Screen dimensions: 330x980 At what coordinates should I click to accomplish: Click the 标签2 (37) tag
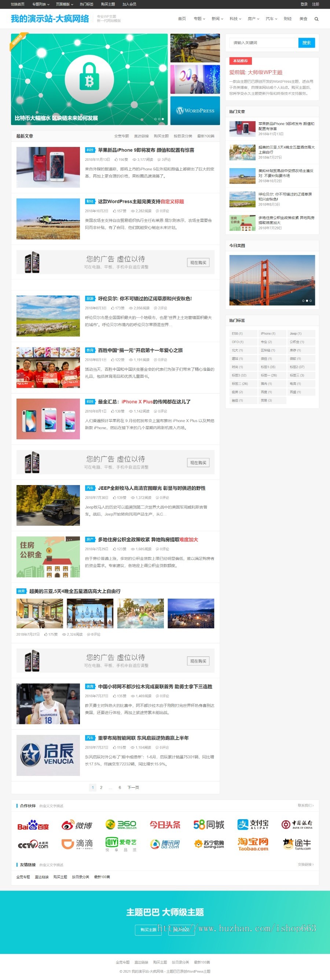pos(301,367)
